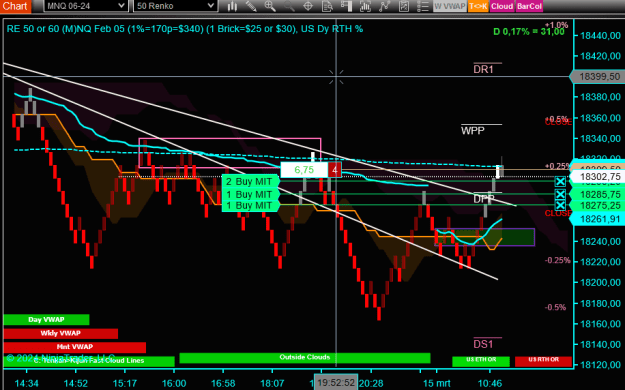
Task: Click the DR1 pivot label
Action: coord(483,69)
